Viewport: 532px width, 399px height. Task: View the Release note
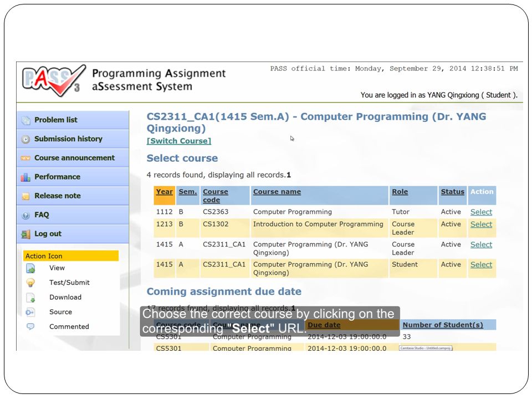pyautogui.click(x=73, y=196)
